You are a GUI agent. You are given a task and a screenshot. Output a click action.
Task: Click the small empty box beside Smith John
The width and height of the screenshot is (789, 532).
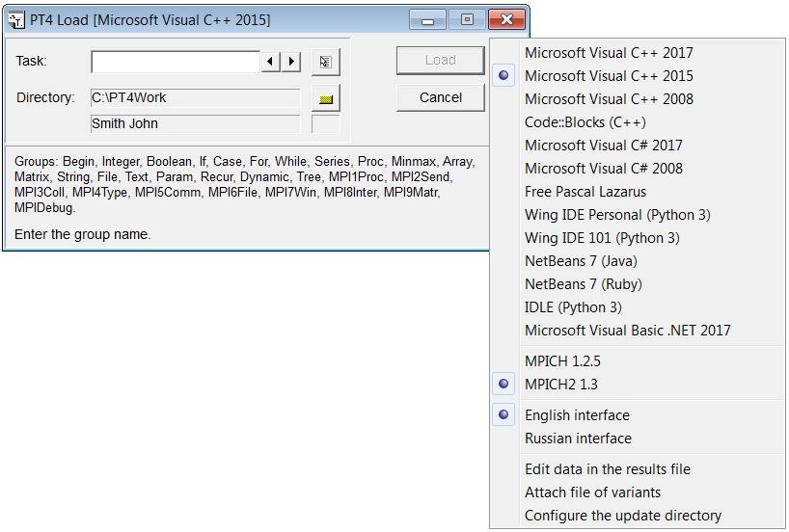[326, 123]
